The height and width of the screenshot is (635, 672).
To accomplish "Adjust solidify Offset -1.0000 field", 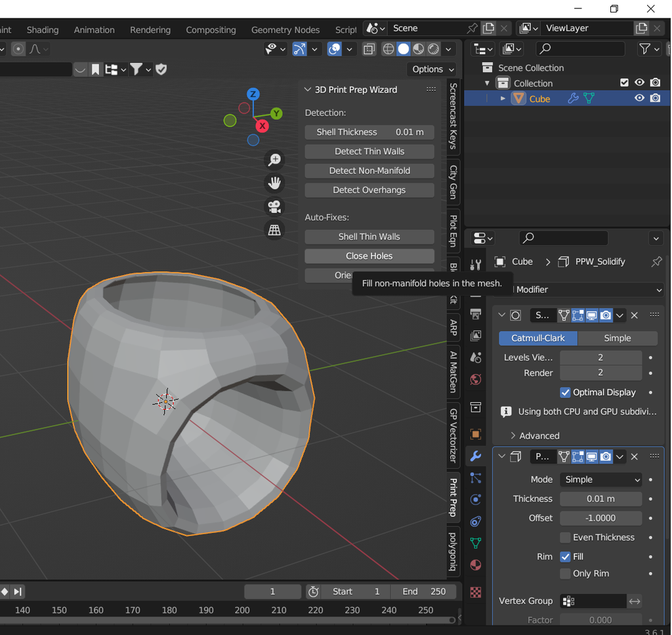I will pyautogui.click(x=600, y=518).
